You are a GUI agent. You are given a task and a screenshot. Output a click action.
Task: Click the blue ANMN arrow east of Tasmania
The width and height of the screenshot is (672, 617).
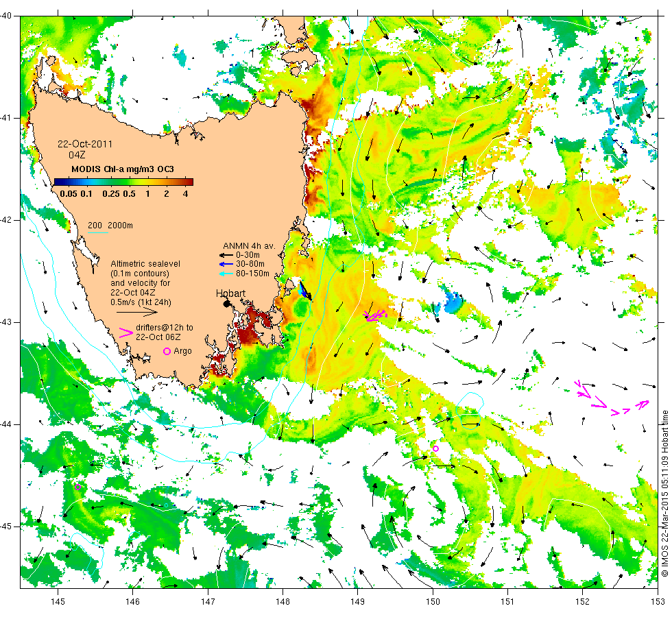303,290
